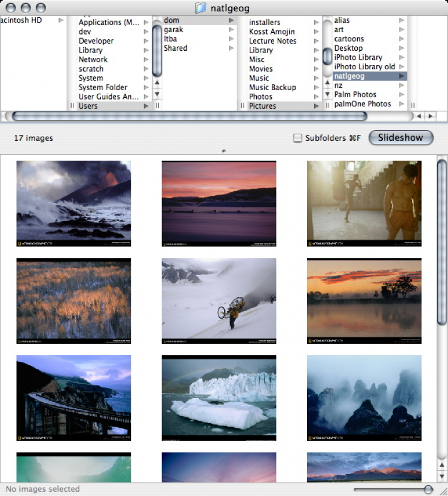Viewport: 448px width, 496px height.
Task: Expand arrow next to Pictures
Action: coord(317,106)
